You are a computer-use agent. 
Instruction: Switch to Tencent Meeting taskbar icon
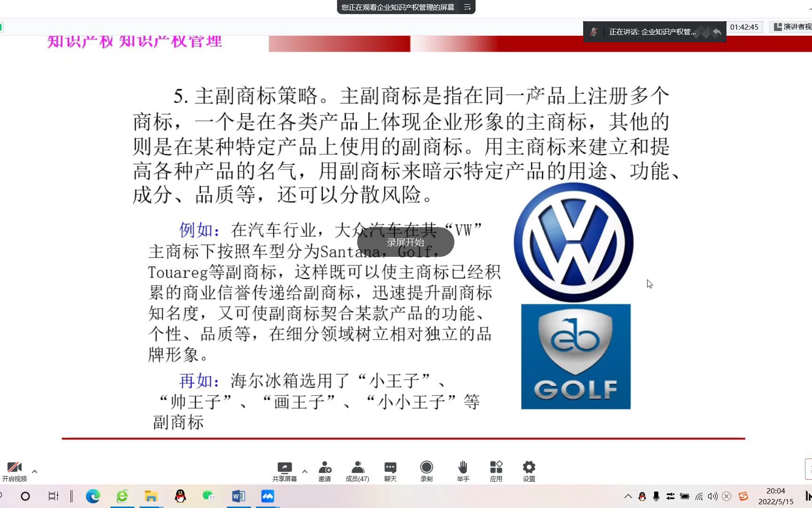[267, 496]
